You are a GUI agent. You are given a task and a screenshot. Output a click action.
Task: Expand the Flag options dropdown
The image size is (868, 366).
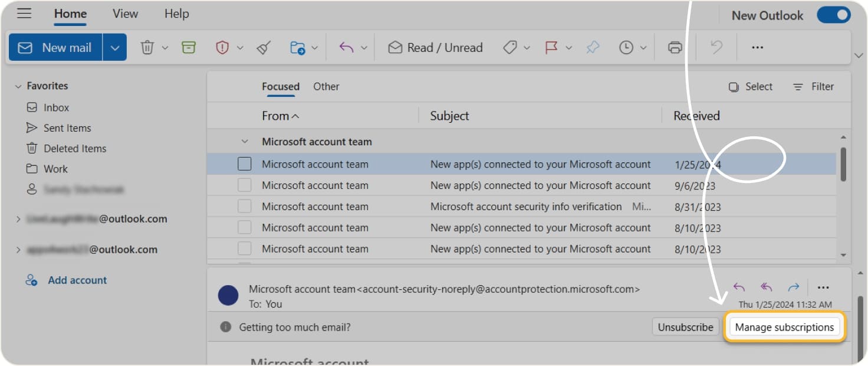pos(568,47)
